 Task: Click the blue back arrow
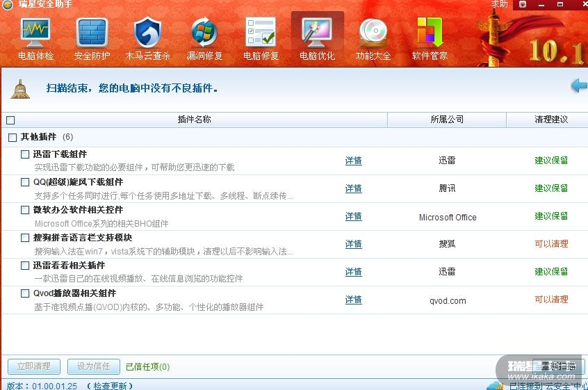click(580, 86)
